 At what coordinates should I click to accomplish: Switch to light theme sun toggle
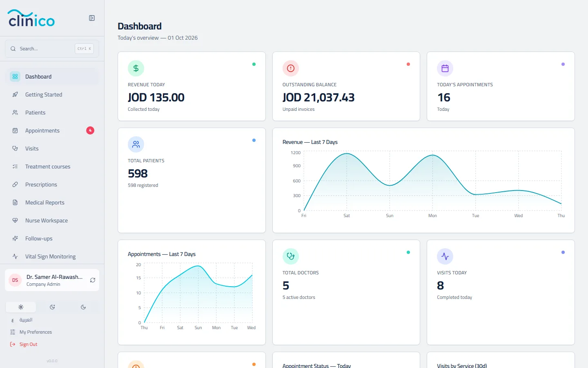[x=21, y=307]
